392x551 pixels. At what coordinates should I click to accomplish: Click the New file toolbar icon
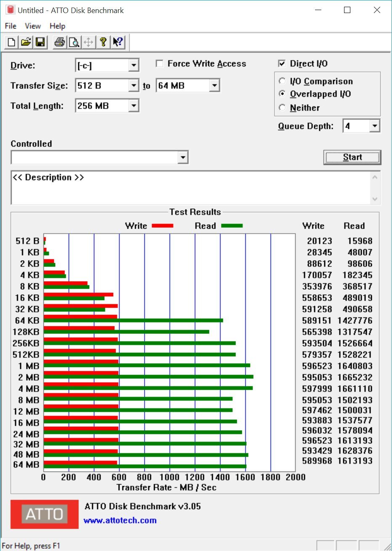12,42
